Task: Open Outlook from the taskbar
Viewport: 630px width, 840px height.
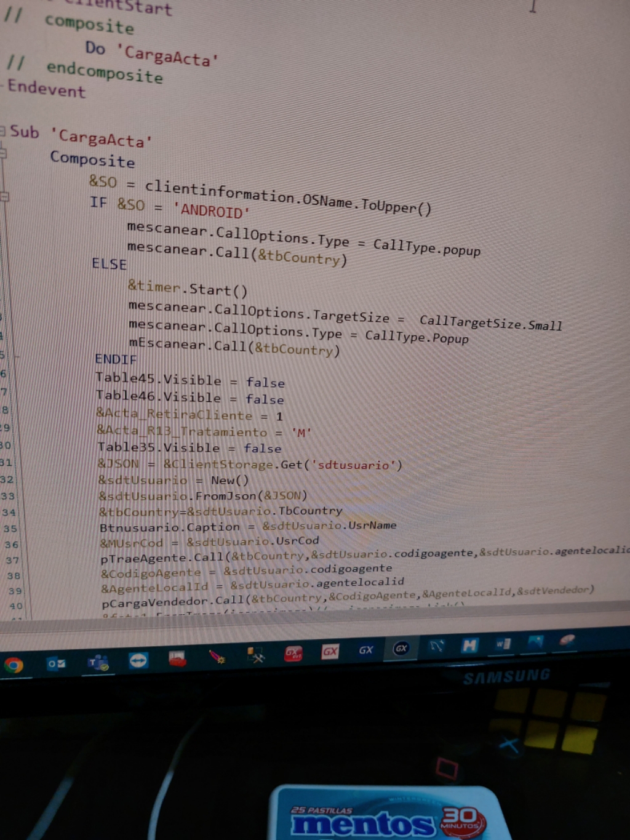Action: click(56, 663)
